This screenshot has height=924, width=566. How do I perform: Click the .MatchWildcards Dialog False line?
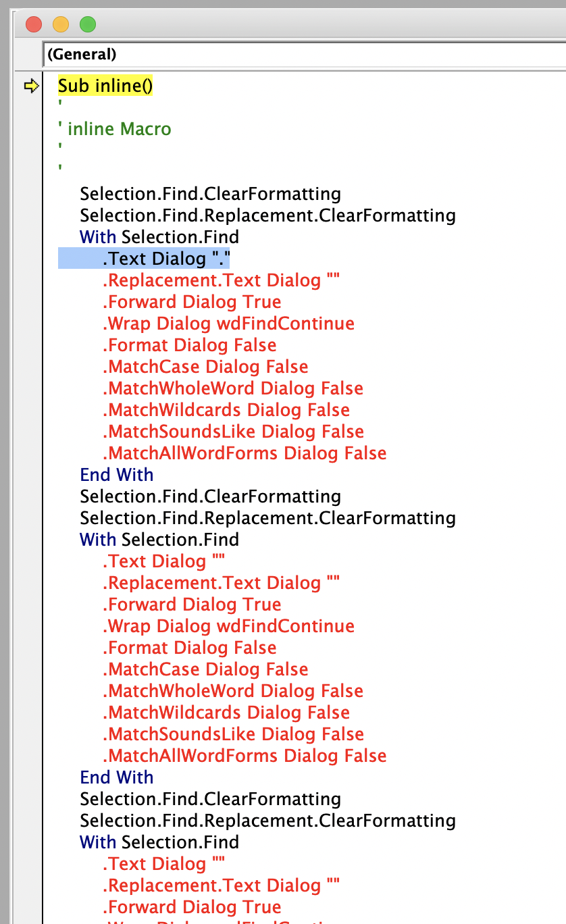coord(226,409)
